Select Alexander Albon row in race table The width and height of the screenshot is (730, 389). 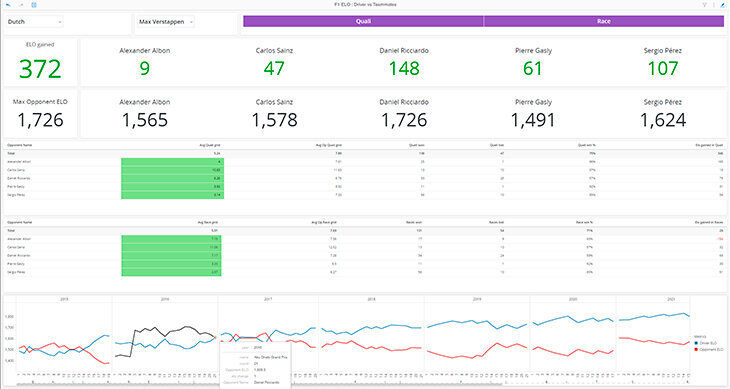click(x=365, y=239)
